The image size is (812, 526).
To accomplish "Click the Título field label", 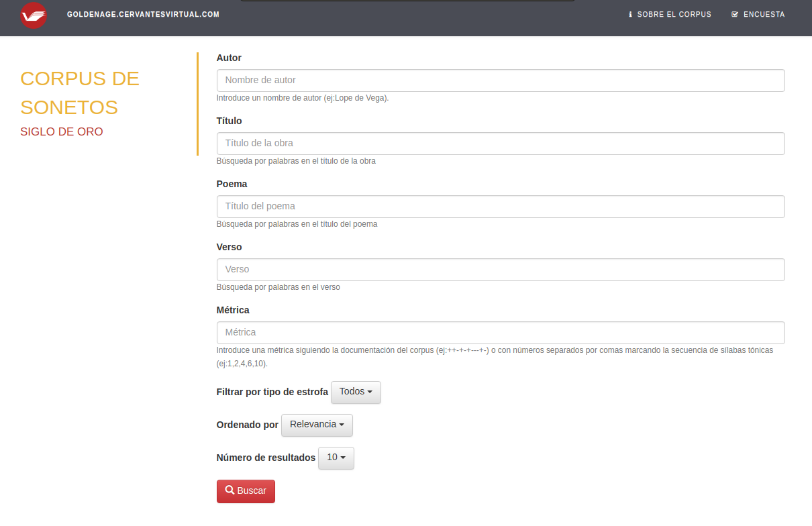I will 230,121.
